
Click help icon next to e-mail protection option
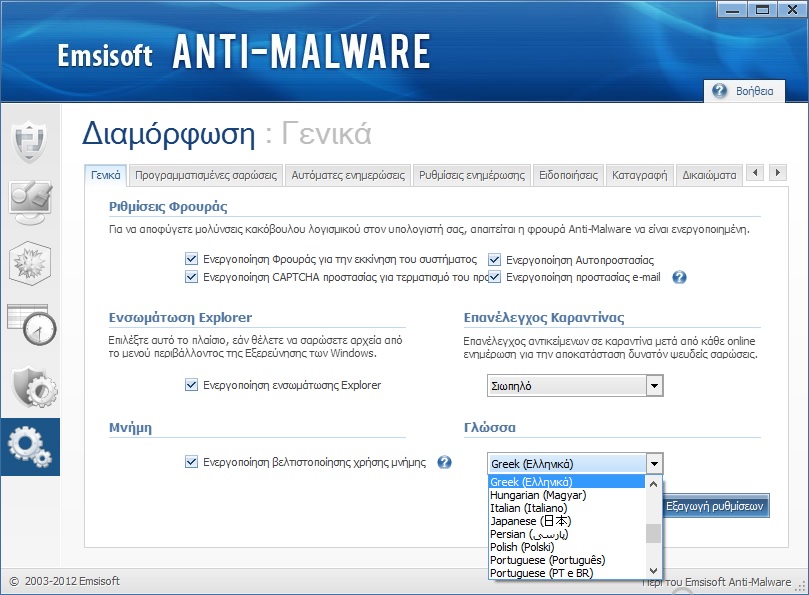[679, 278]
